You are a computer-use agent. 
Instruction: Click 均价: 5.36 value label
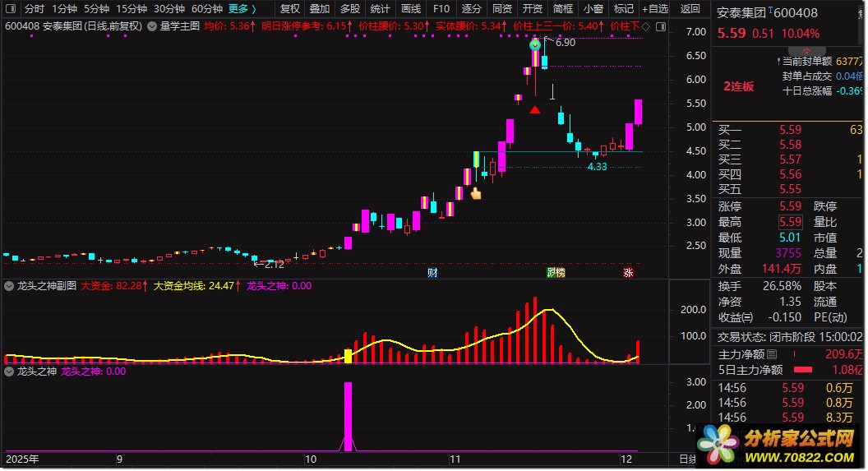229,26
